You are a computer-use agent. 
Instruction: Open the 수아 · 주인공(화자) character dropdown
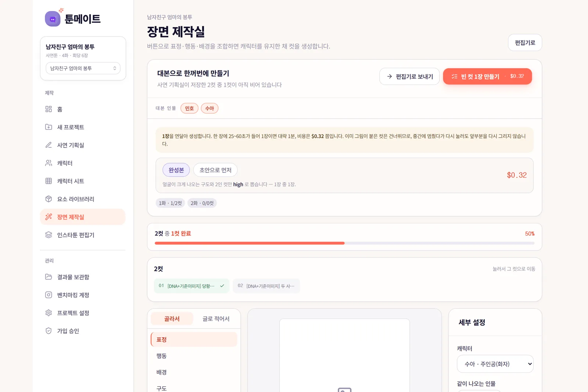click(495, 364)
